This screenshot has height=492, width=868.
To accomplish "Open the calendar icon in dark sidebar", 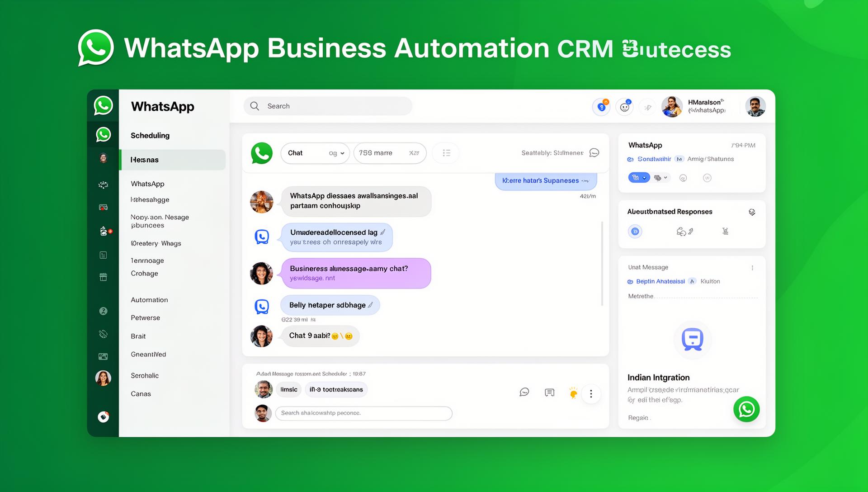I will (103, 277).
